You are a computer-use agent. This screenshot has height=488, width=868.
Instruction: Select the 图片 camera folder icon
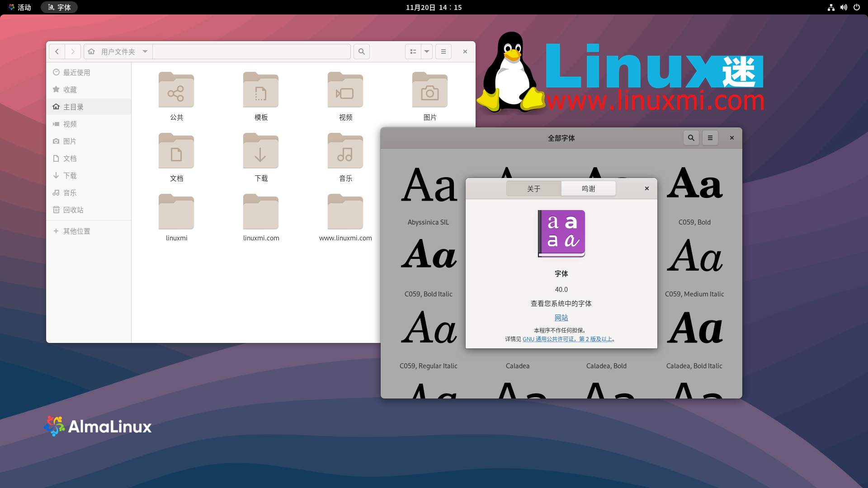(x=430, y=90)
